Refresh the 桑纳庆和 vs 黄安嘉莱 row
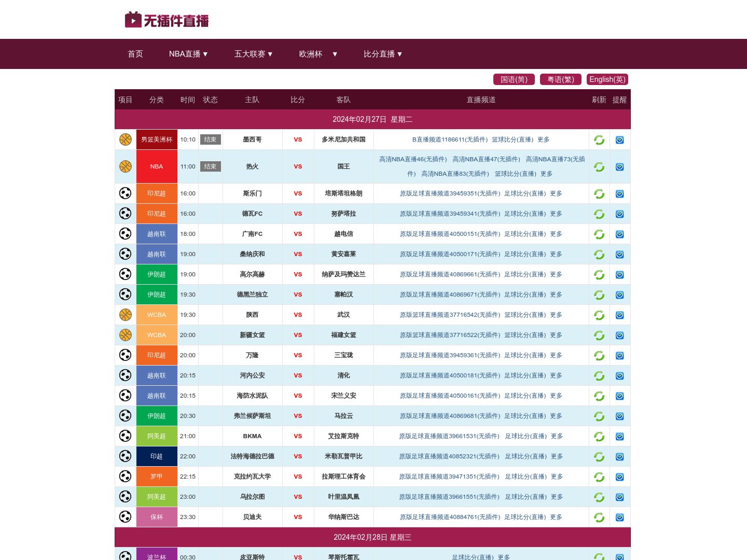 (x=599, y=255)
